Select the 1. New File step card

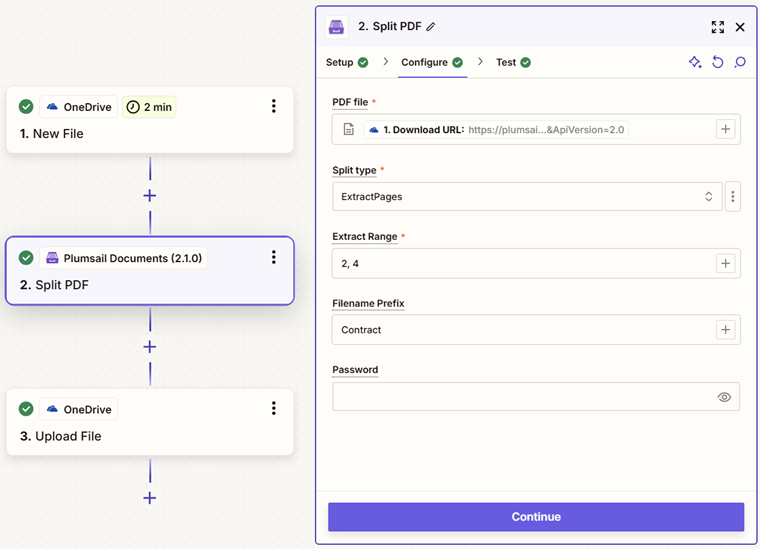150,120
